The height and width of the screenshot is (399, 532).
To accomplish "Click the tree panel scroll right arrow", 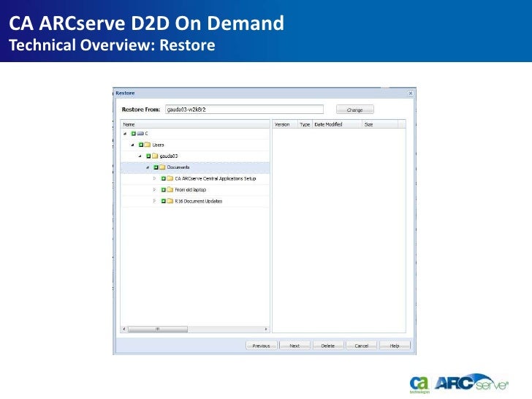I will click(x=266, y=329).
